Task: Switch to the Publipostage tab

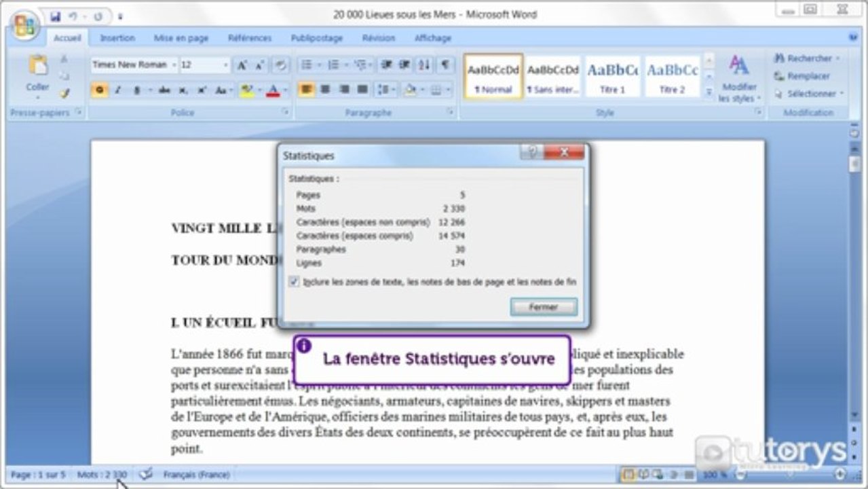Action: (x=317, y=39)
